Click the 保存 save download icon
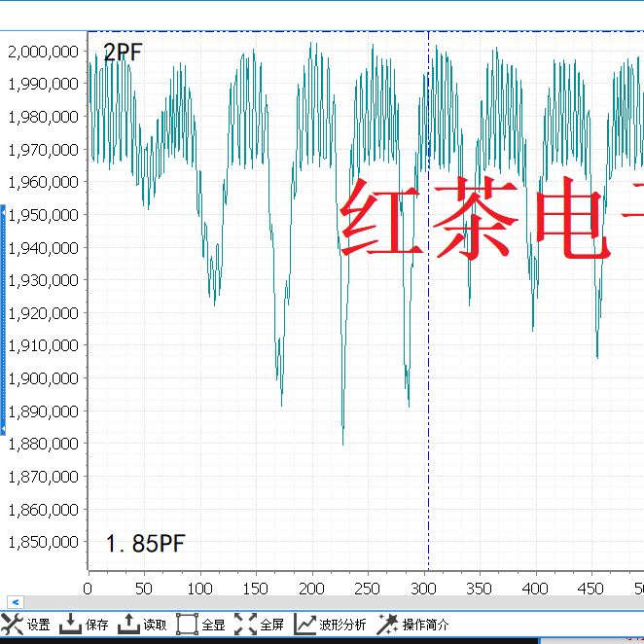This screenshot has width=644, height=644. pyautogui.click(x=70, y=625)
